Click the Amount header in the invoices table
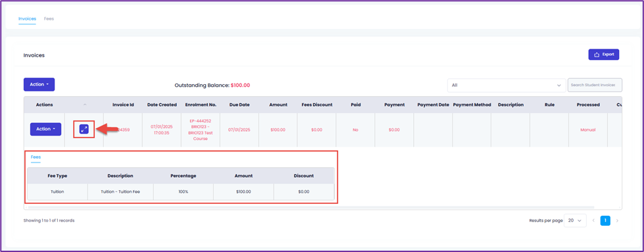Viewport: 644px width, 252px height. click(x=278, y=105)
